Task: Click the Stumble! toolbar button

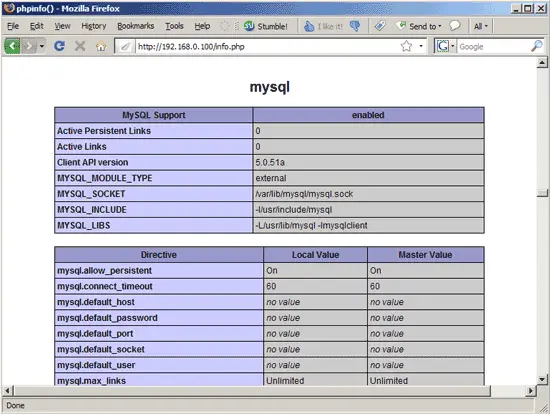Action: [266, 26]
